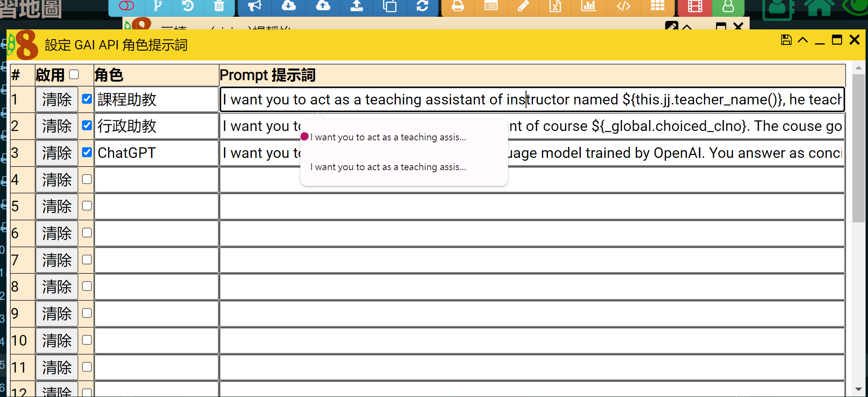The width and height of the screenshot is (868, 397).
Task: Click the printer icon
Action: click(458, 6)
